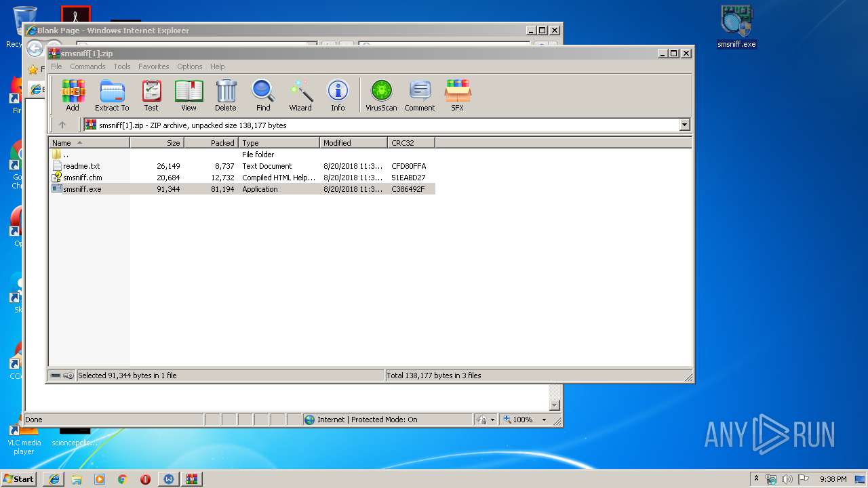Image resolution: width=868 pixels, height=488 pixels.
Task: Show hidden system tray icons
Action: (757, 479)
